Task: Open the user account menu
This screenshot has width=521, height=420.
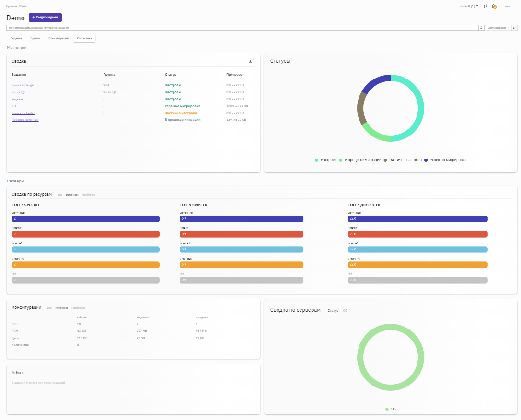Action: [508, 6]
